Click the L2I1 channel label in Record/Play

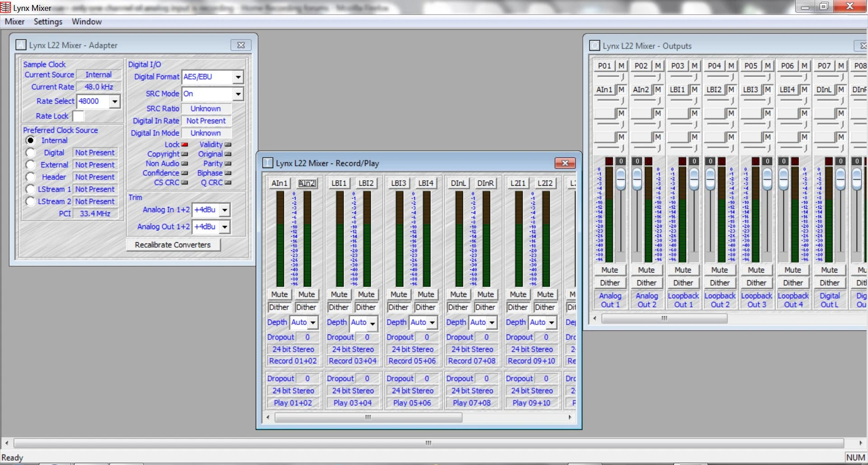(x=518, y=183)
